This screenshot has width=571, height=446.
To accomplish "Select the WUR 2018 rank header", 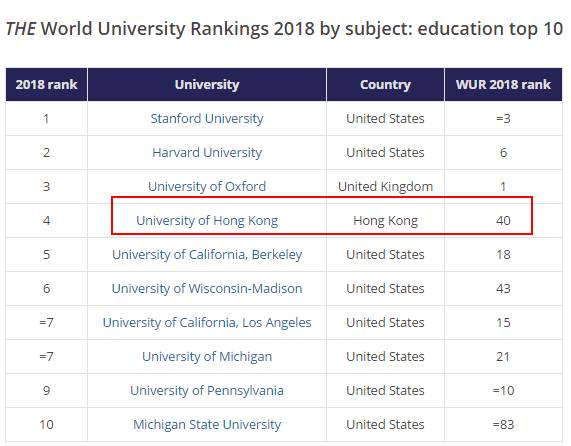I will (503, 84).
